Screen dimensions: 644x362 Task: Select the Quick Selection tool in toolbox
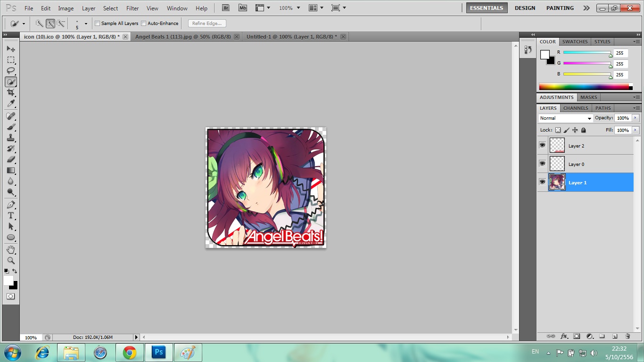[11, 82]
